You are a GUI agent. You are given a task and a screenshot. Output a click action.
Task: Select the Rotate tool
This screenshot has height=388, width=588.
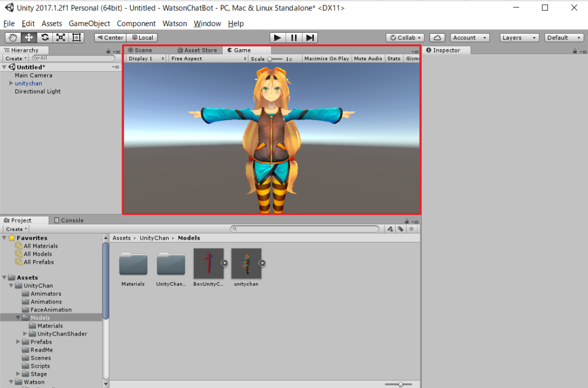click(x=44, y=37)
